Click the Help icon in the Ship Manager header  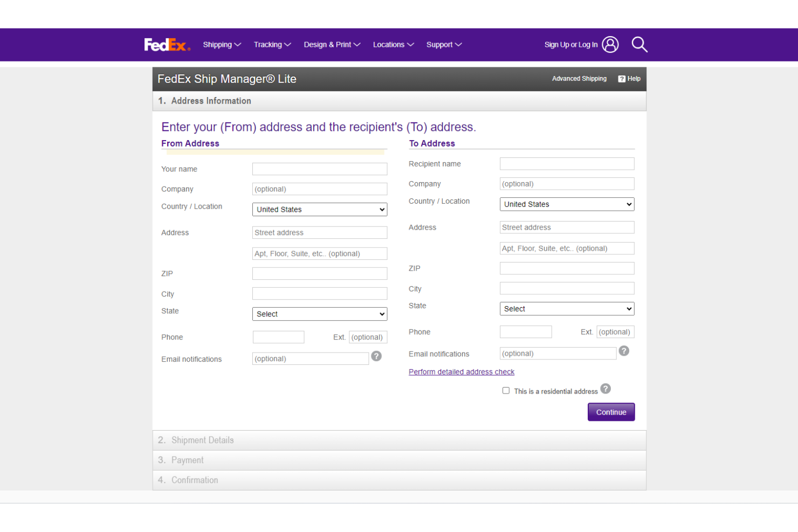click(622, 79)
